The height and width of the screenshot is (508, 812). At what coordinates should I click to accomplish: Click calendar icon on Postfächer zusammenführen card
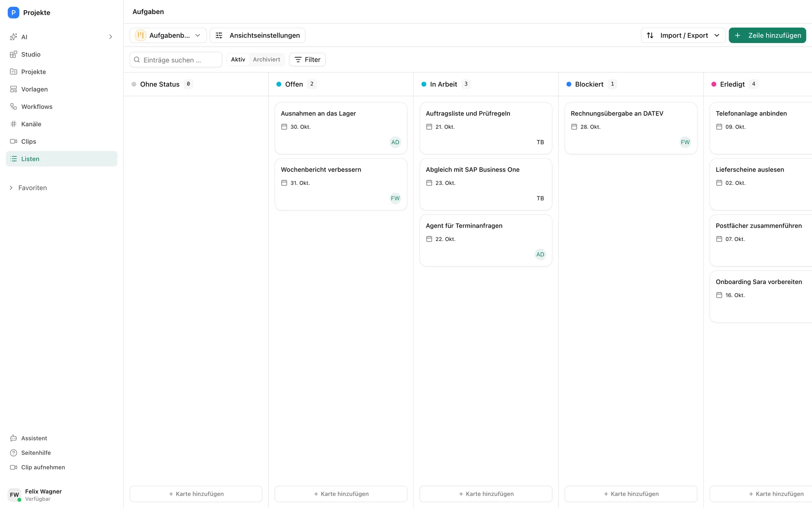[x=719, y=239]
